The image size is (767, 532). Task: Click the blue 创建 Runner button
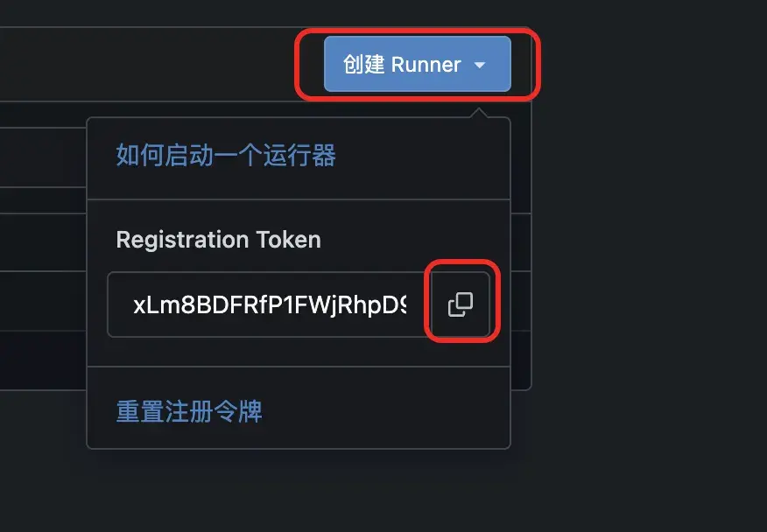418,64
